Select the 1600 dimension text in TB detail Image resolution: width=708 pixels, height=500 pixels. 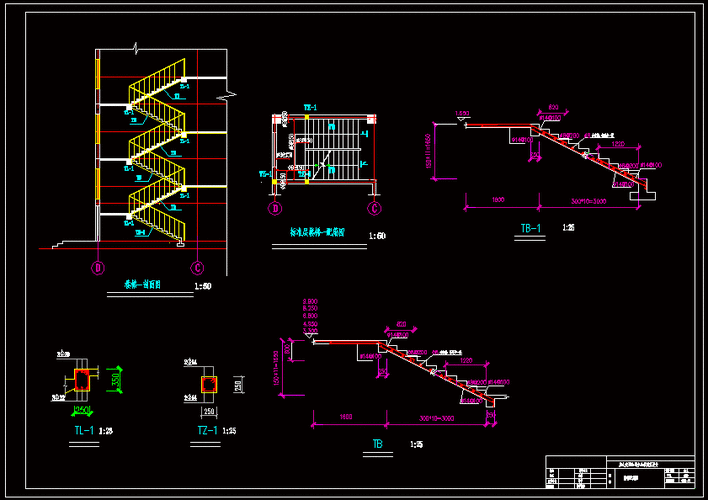click(x=346, y=415)
